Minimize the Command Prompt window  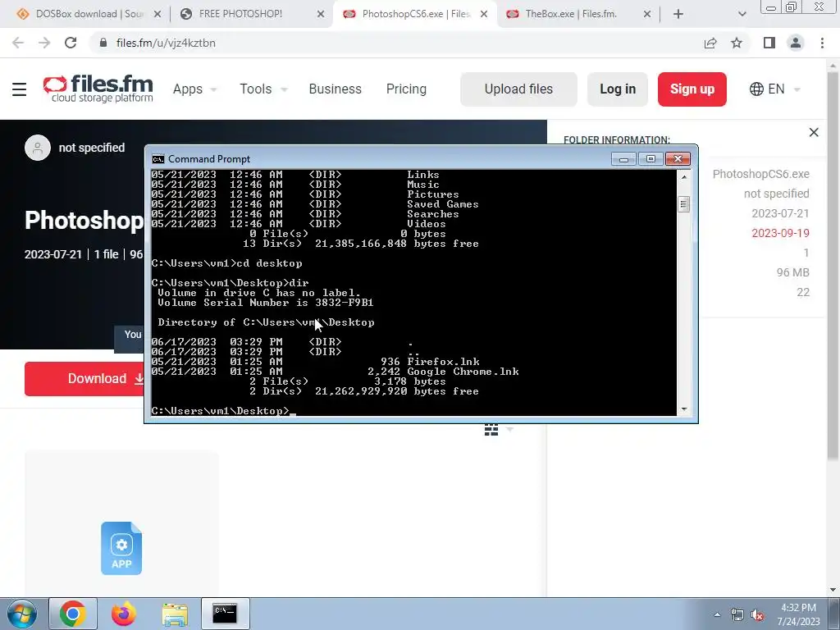click(623, 159)
